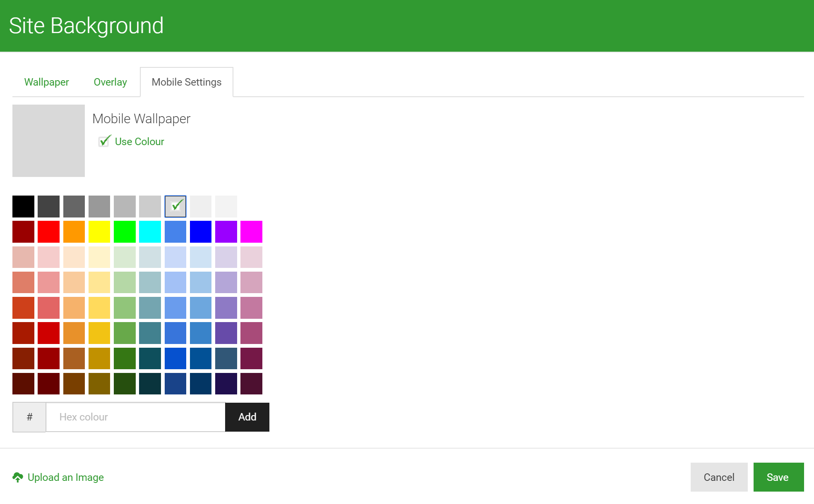
Task: Click the upload cloud icon
Action: pyautogui.click(x=18, y=478)
